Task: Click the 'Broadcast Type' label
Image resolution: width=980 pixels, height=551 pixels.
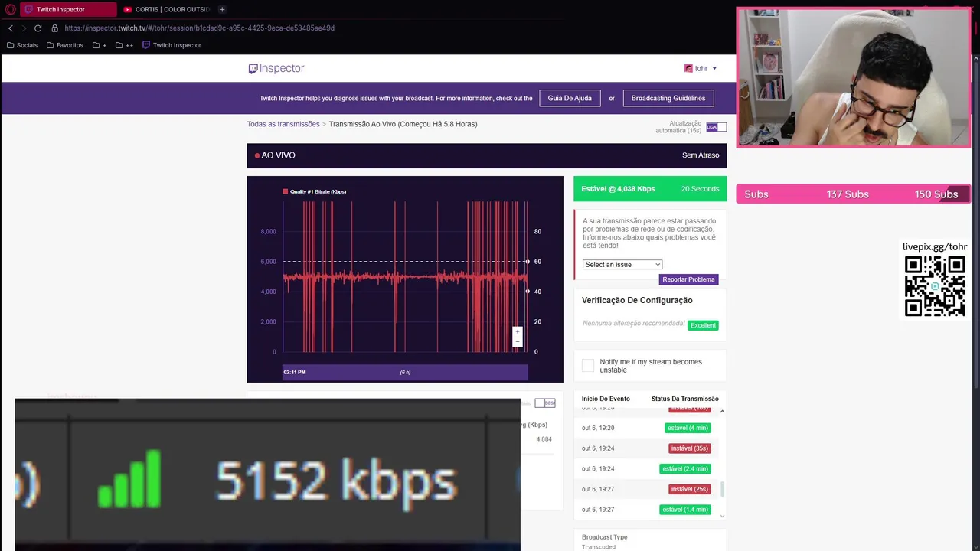Action: (604, 537)
